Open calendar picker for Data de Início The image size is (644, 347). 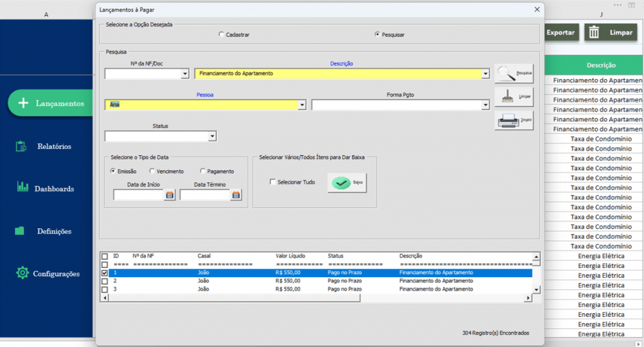tap(170, 195)
